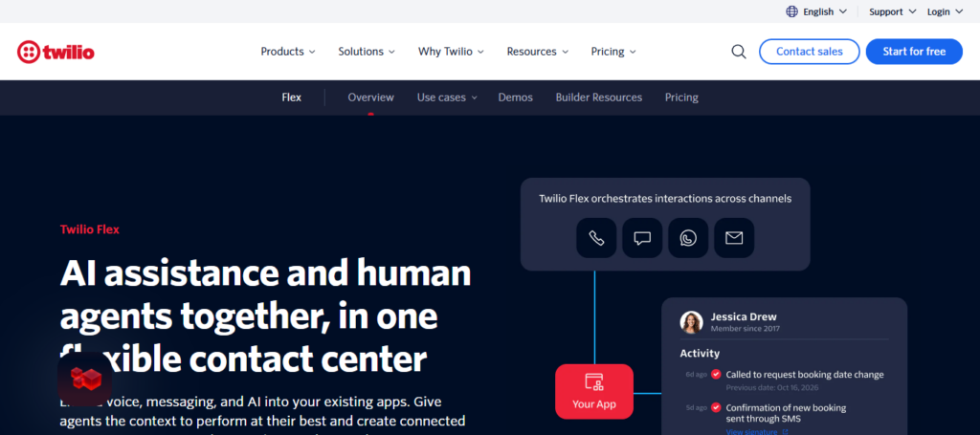This screenshot has width=980, height=435.
Task: Open the search magnifier icon
Action: click(x=739, y=52)
